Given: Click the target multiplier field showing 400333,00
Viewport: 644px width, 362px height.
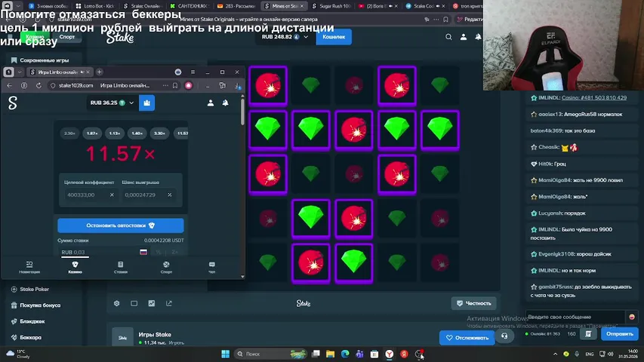Looking at the screenshot, I should pyautogui.click(x=86, y=195).
